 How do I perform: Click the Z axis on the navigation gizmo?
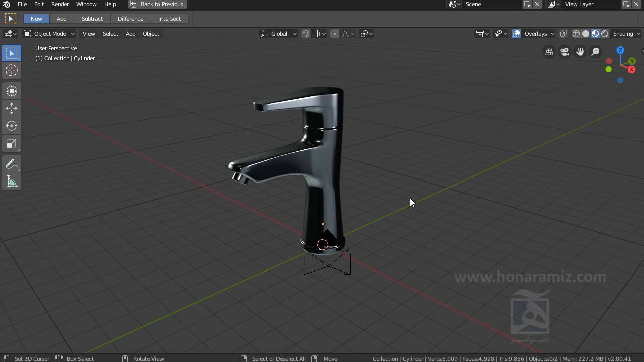click(620, 50)
